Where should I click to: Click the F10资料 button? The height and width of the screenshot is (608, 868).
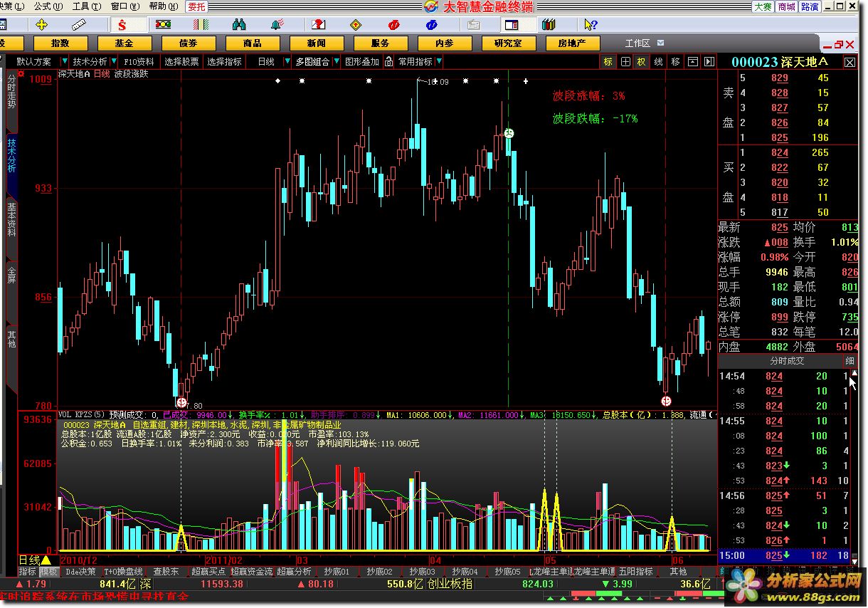(x=139, y=62)
